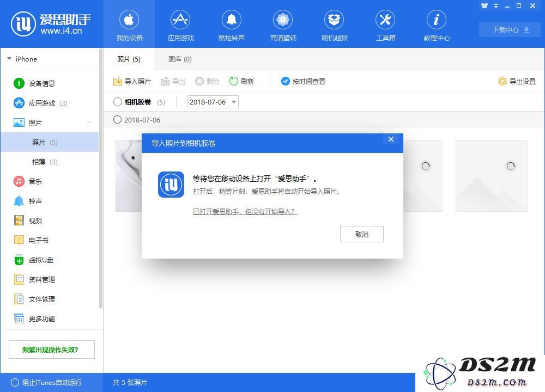Viewport: 545px width, 392px height.
Task: Open 酷炫铃声 bell icon
Action: (232, 20)
